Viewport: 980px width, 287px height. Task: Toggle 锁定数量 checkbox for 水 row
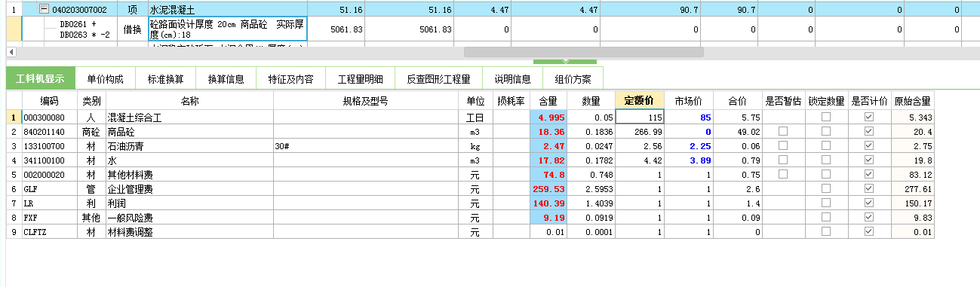[826, 160]
